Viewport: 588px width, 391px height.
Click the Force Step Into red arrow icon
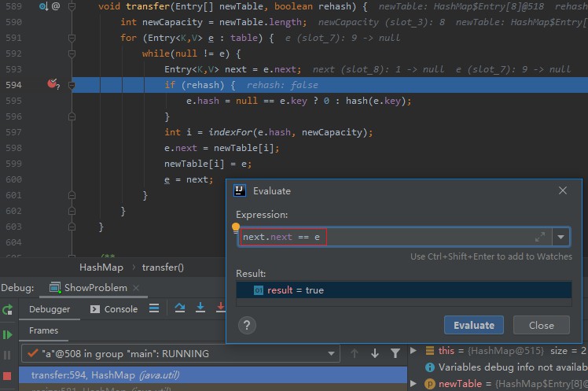(221, 308)
